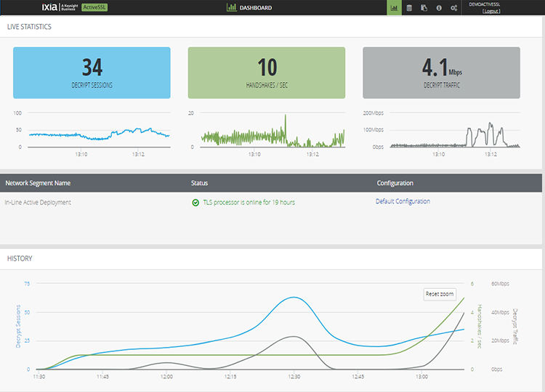Click the ActiveSSL green badge
Viewport: 545px width, 392px height.
(95, 8)
